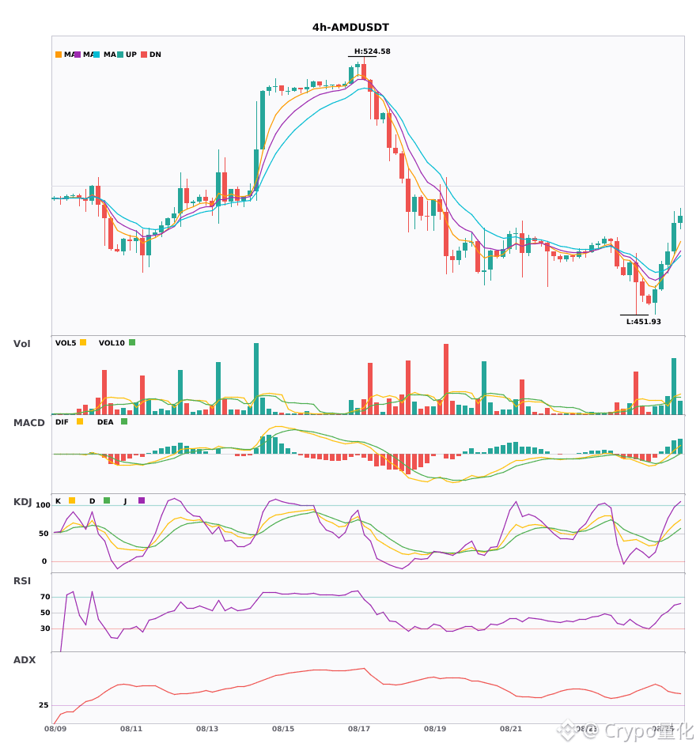This screenshot has width=700, height=751.
Task: Click the RSI panel label
Action: click(22, 581)
